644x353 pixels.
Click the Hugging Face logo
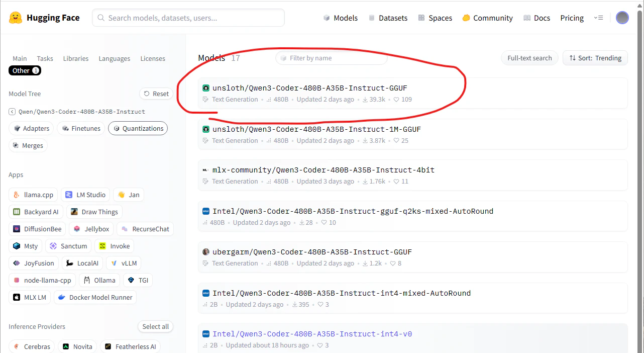coord(44,18)
